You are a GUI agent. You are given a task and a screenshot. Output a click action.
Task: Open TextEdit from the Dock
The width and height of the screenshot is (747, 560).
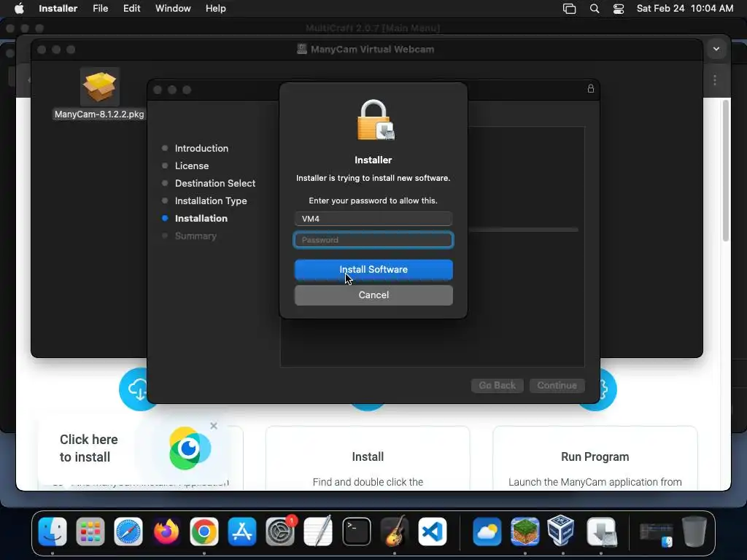(x=318, y=532)
